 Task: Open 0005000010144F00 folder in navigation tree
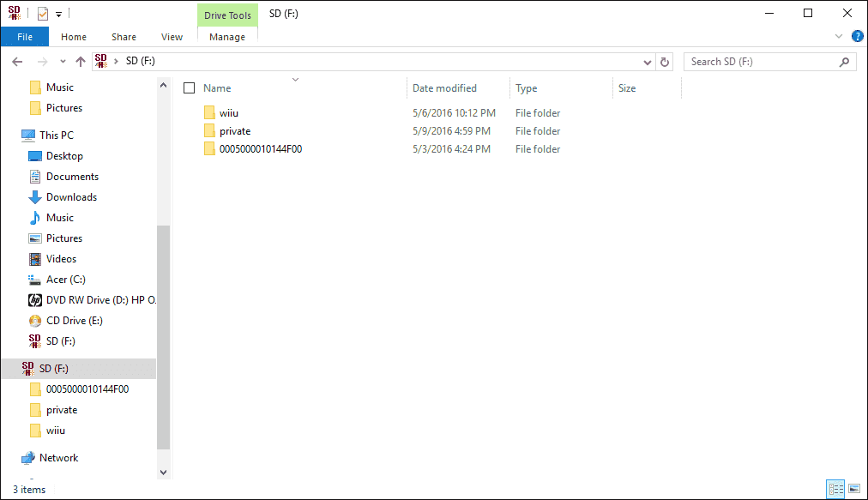click(x=87, y=389)
